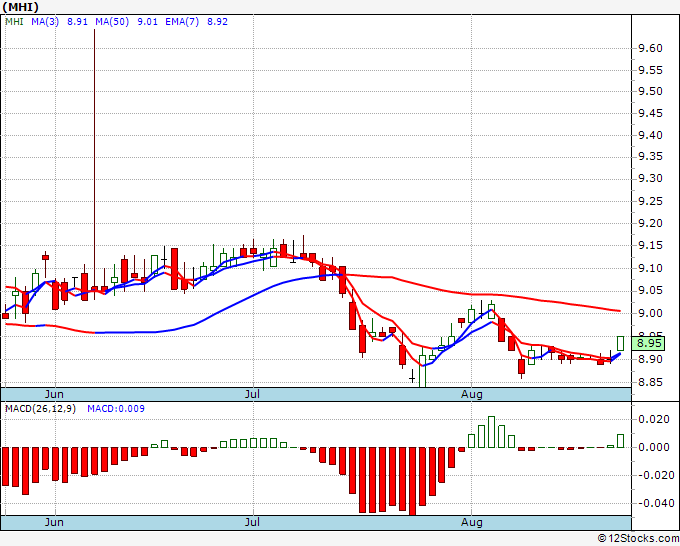
Task: Click the MA(50) legend label
Action: pos(112,22)
